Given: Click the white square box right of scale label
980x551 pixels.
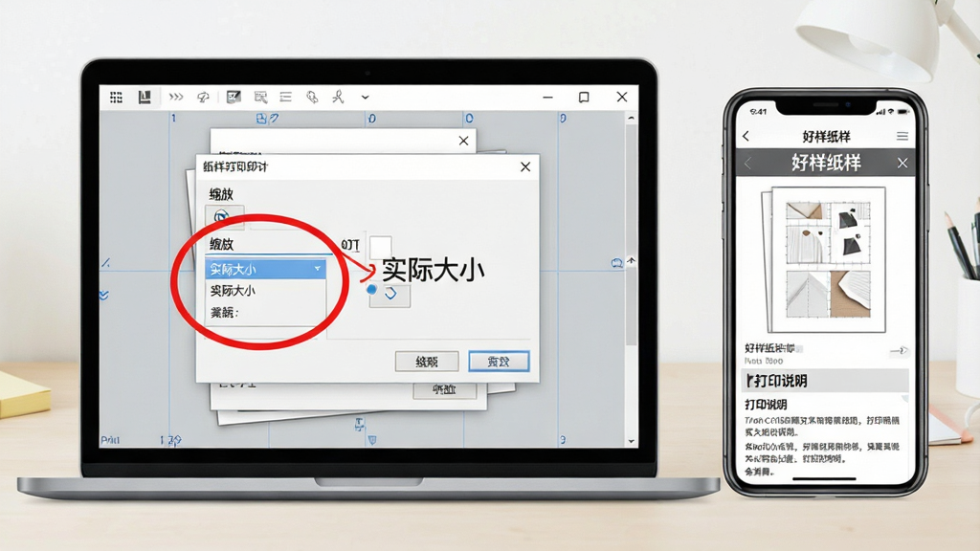Looking at the screenshot, I should tap(381, 245).
